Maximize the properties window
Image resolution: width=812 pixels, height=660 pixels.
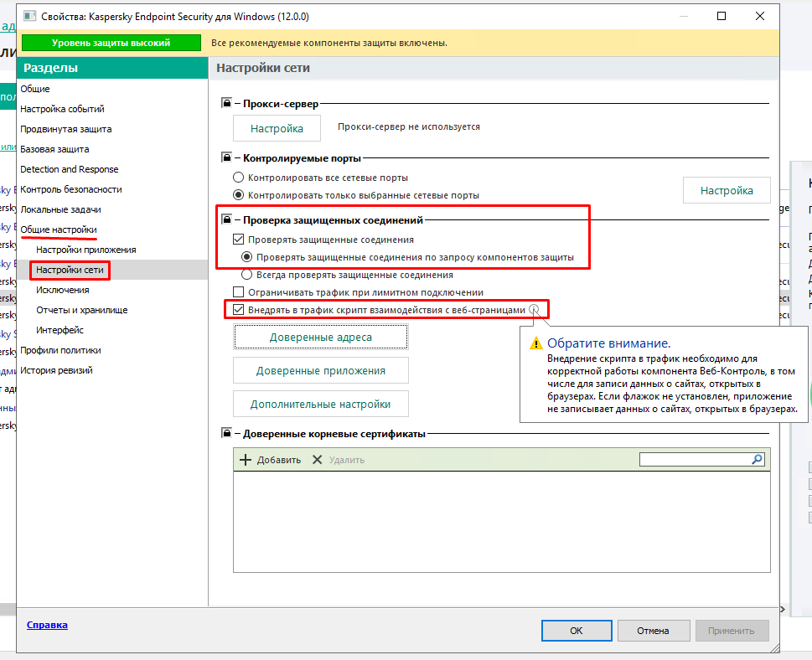pos(721,16)
